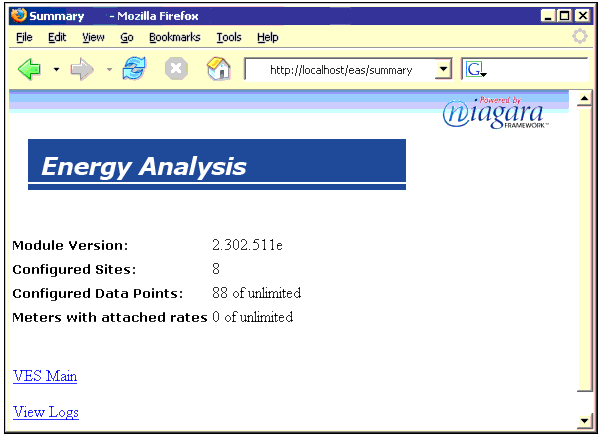Open the Tools menu

(229, 37)
